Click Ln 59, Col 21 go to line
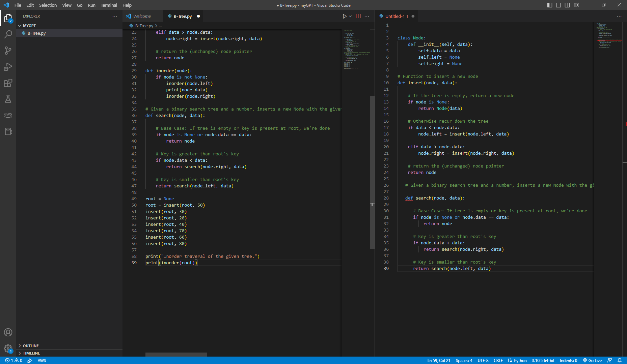Image resolution: width=627 pixels, height=364 pixels. tap(439, 360)
